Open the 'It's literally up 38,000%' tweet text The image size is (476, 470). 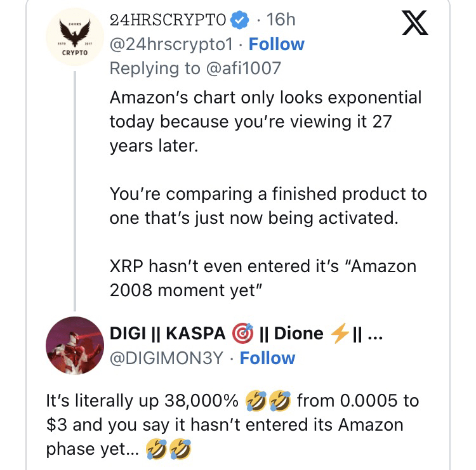(x=232, y=425)
